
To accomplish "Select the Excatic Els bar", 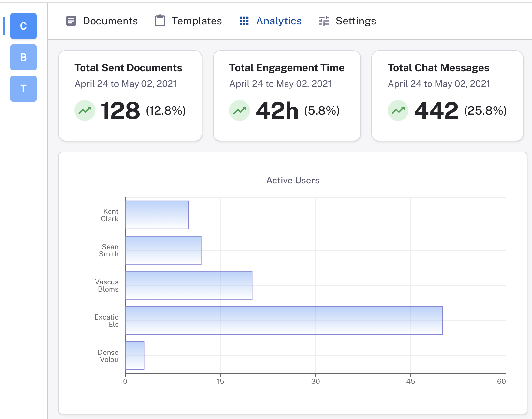I will (x=284, y=321).
